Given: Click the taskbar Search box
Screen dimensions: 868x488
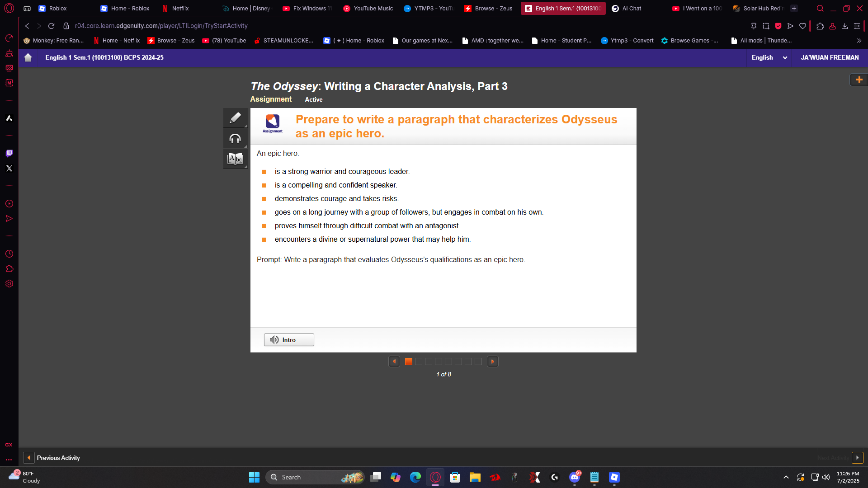Looking at the screenshot, I should pyautogui.click(x=315, y=477).
